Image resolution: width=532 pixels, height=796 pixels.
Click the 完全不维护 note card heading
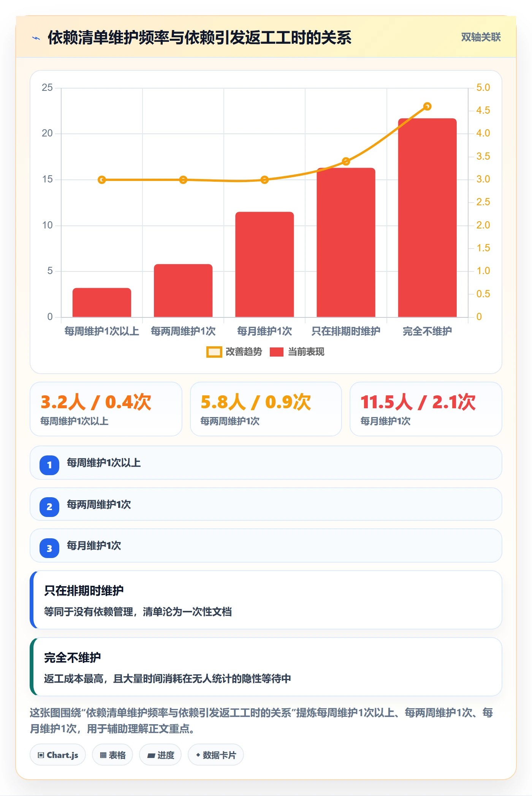pos(73,658)
